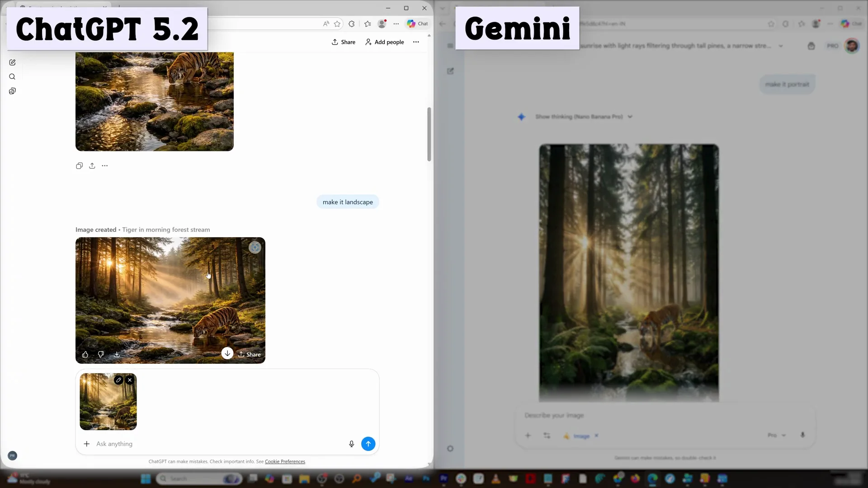868x488 pixels.
Task: Give a thumbs up to the landscape image
Action: (85, 354)
